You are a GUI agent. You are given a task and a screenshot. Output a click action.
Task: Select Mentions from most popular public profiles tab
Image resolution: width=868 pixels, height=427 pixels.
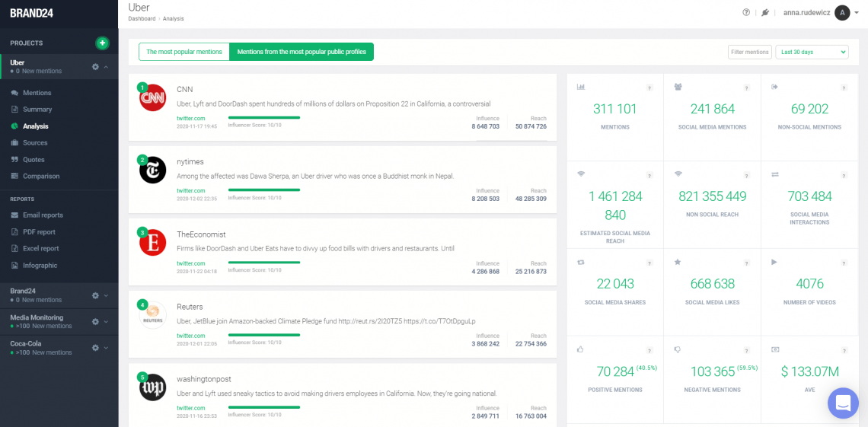[302, 52]
